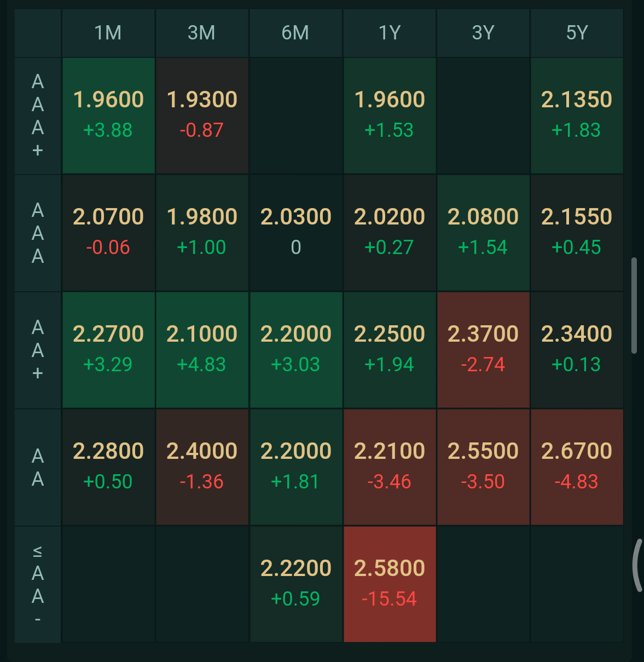Select the 1M tenor column header
Image resolution: width=644 pixels, height=662 pixels.
(x=108, y=33)
